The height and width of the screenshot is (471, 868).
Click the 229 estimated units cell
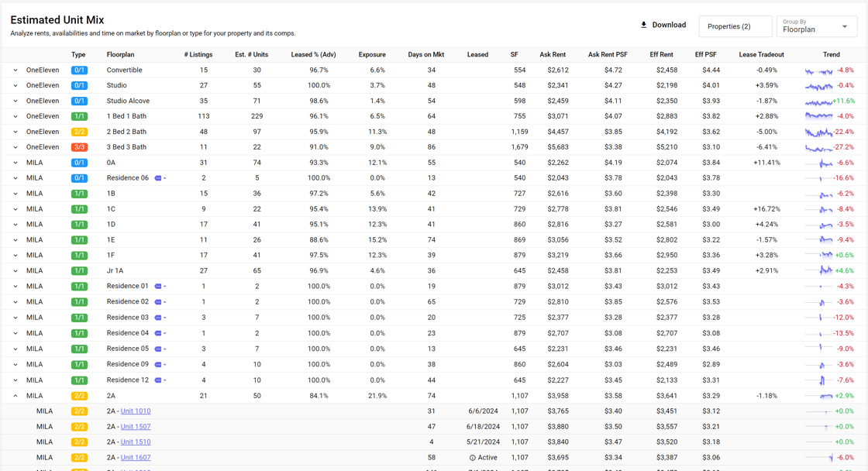[257, 116]
